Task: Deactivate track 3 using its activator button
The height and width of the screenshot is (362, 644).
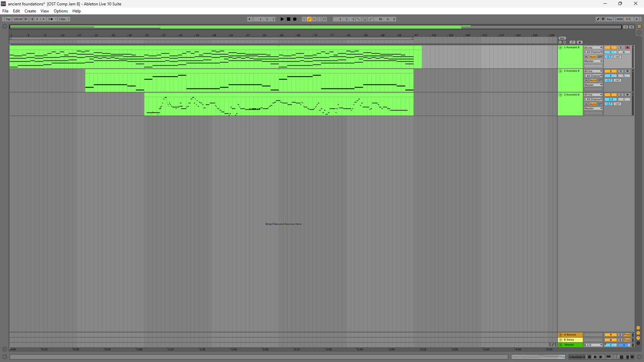Action: tap(610, 95)
